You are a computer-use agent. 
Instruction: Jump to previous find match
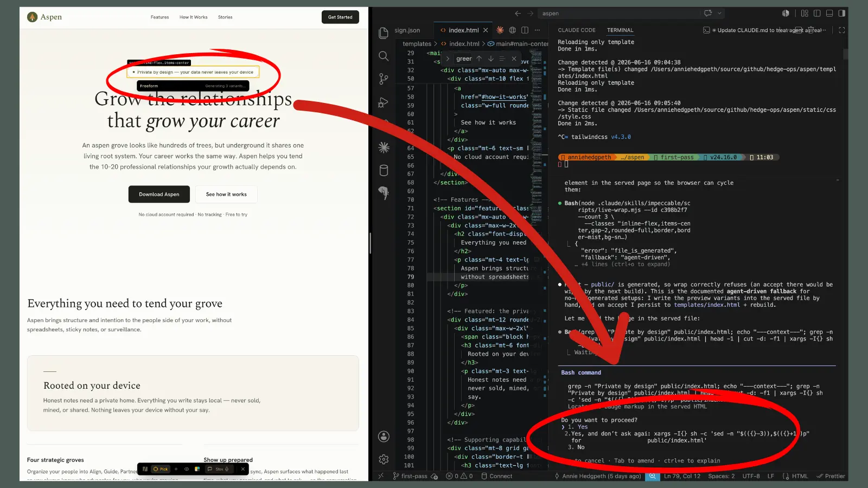pos(479,59)
